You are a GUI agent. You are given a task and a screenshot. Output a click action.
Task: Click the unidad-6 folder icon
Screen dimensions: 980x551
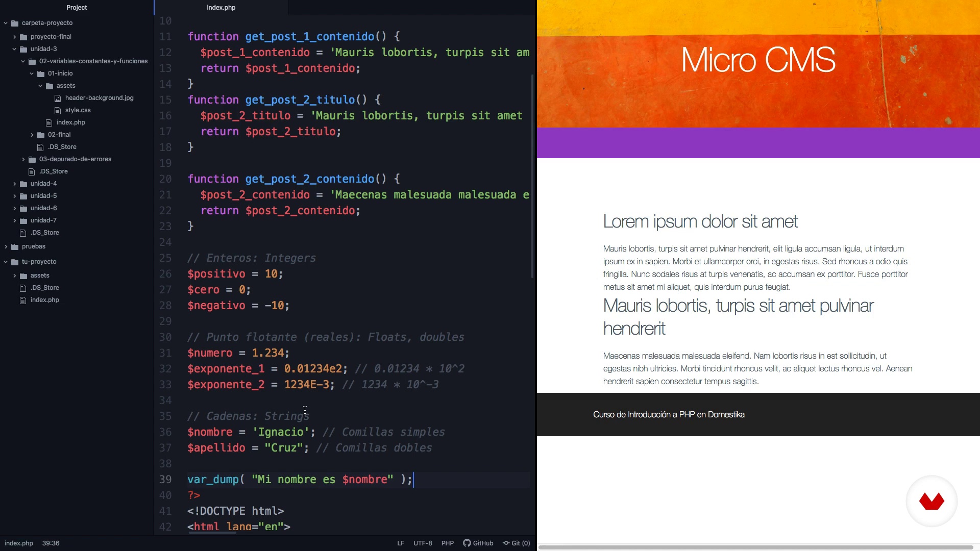coord(23,208)
